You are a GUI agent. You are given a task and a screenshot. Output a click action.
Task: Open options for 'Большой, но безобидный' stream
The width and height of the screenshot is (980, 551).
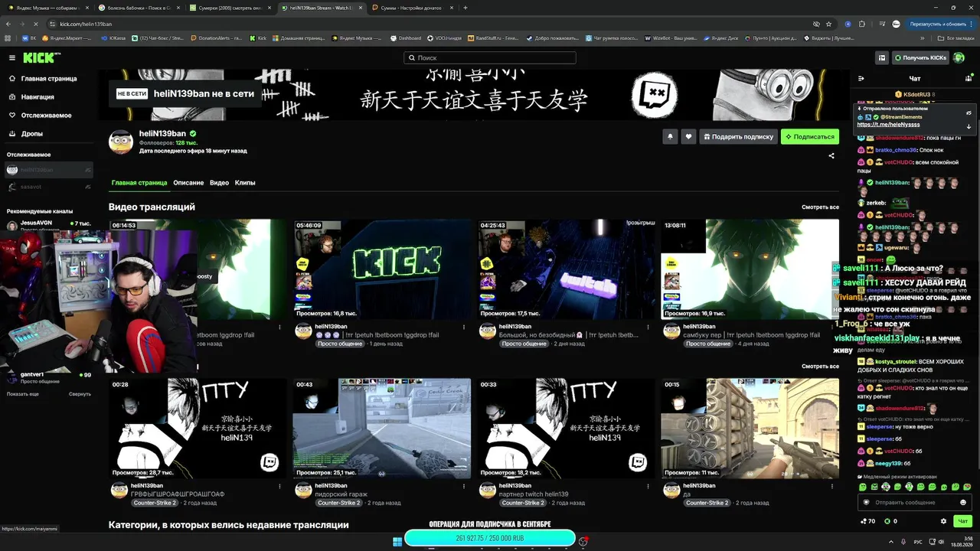click(647, 327)
